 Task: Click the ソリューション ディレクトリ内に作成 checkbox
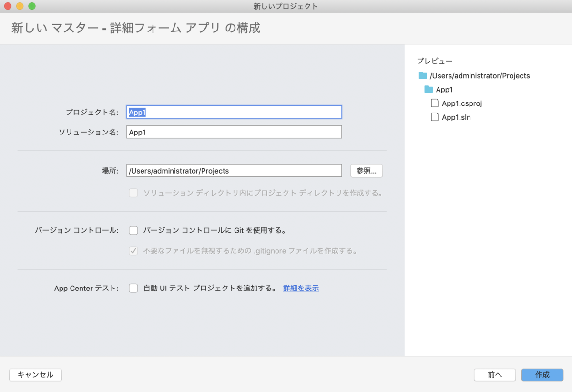pos(133,193)
